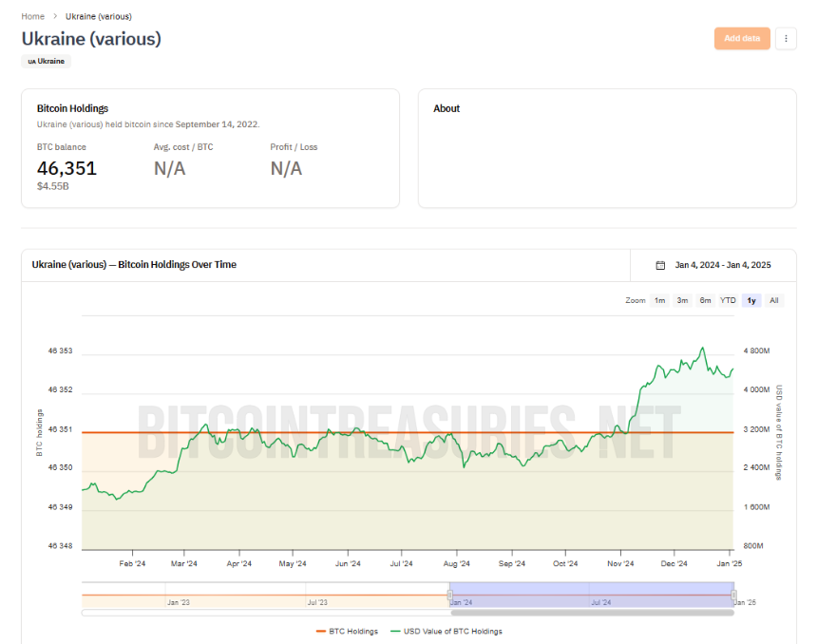Click the selected blue navigator range

592,595
